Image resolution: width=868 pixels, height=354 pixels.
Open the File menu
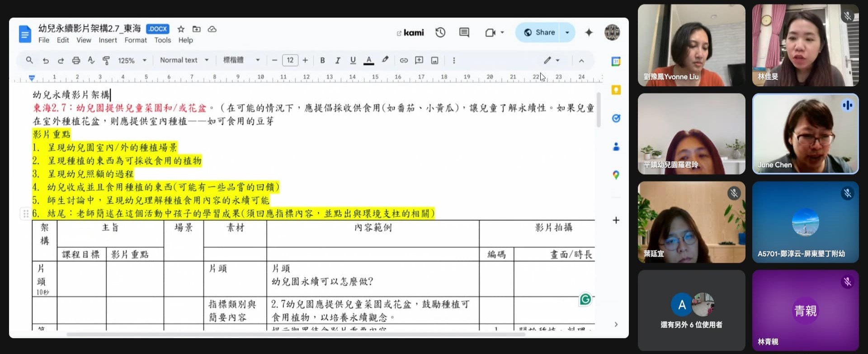point(44,40)
